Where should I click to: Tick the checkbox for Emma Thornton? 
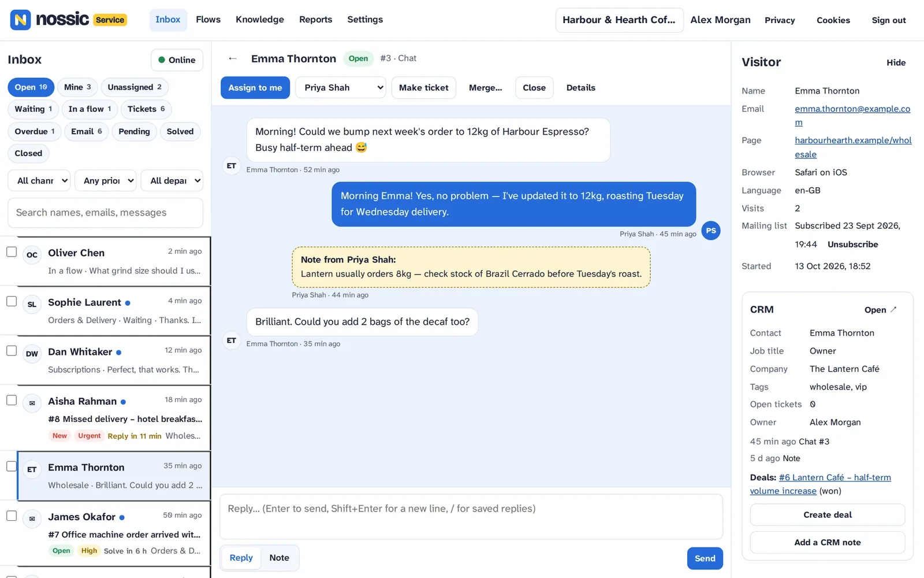coord(12,466)
